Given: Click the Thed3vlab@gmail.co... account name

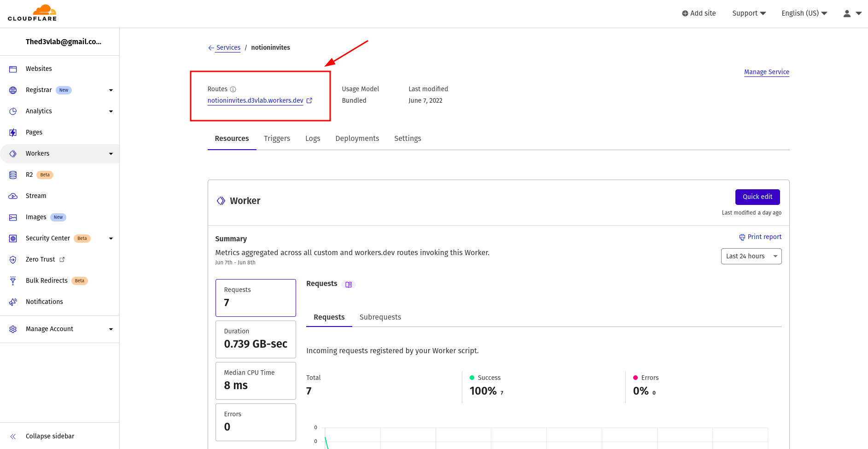Looking at the screenshot, I should coord(64,42).
